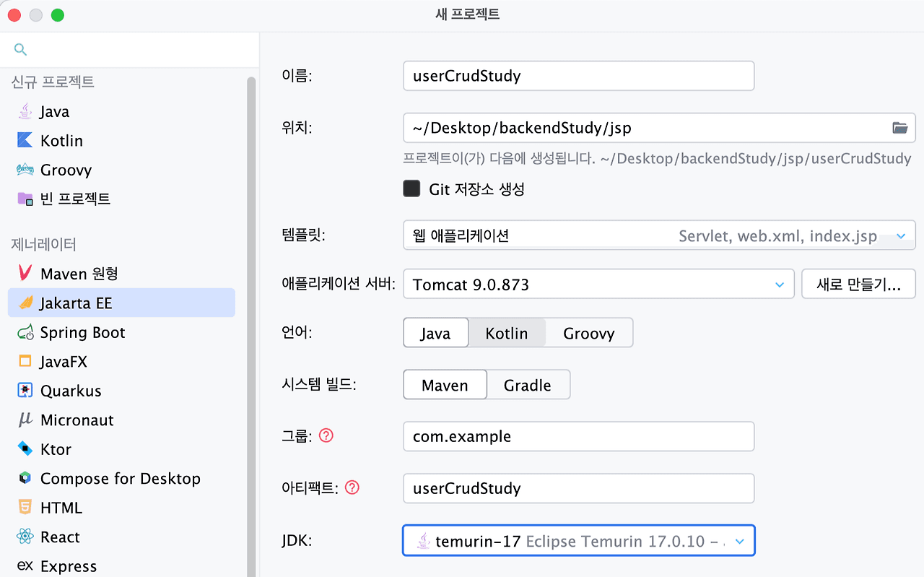The height and width of the screenshot is (577, 924).
Task: Select the Spring Boot generator icon
Action: (x=25, y=332)
